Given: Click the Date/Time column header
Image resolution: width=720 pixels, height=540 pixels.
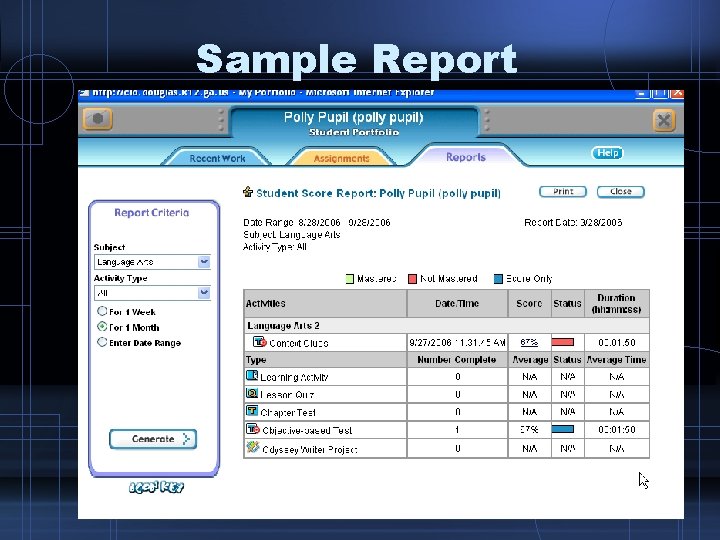Looking at the screenshot, I should click(x=457, y=304).
